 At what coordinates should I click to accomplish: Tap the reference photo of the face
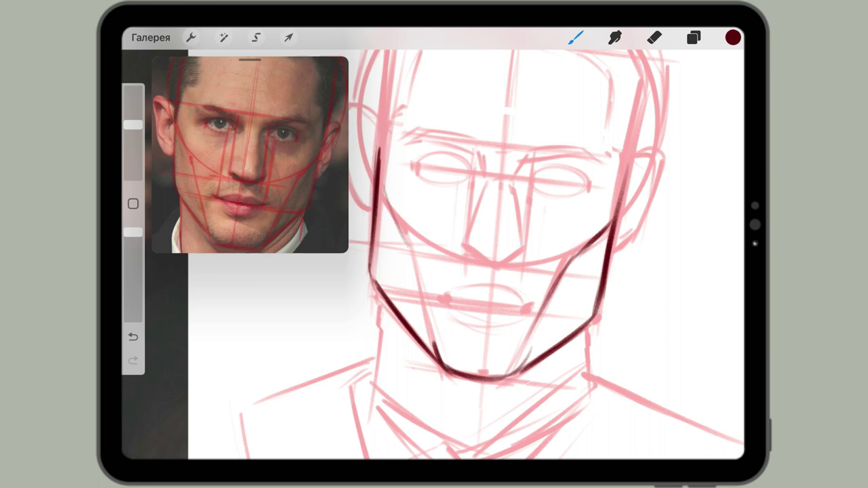[250, 156]
